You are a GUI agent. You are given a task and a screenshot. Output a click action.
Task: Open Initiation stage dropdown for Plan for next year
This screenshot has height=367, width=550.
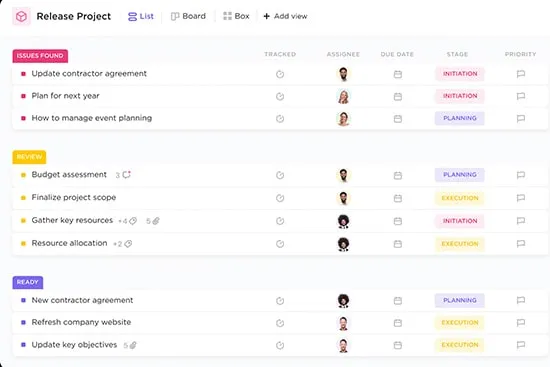pos(460,96)
